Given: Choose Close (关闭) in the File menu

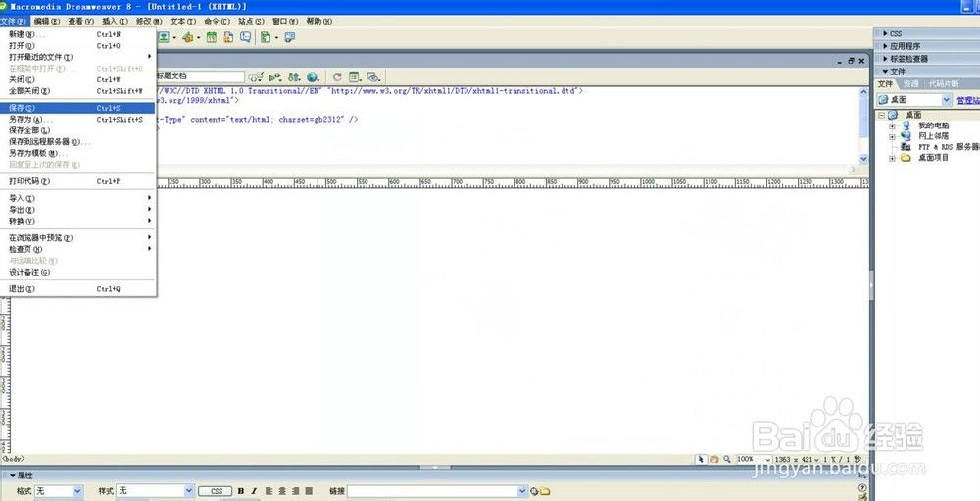Looking at the screenshot, I should 78,79.
